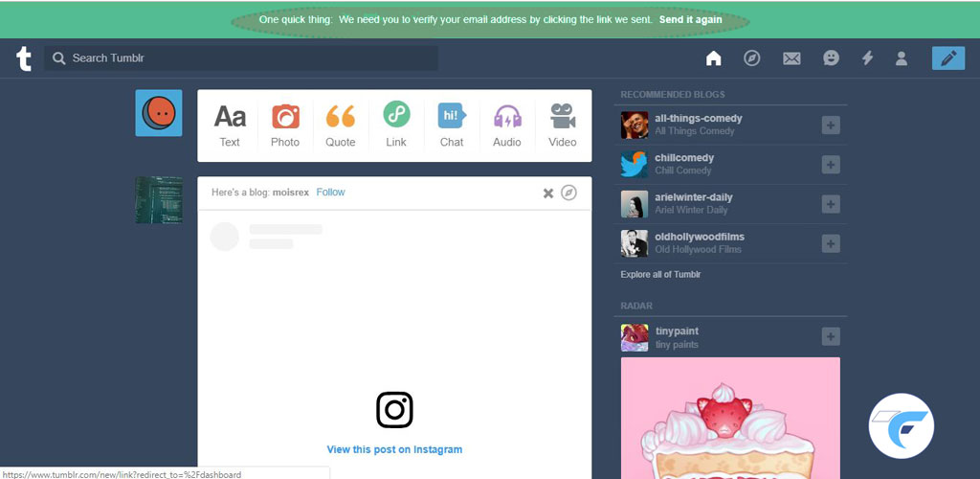The image size is (980, 479).
Task: Open tinypaint blog name
Action: pyautogui.click(x=677, y=331)
